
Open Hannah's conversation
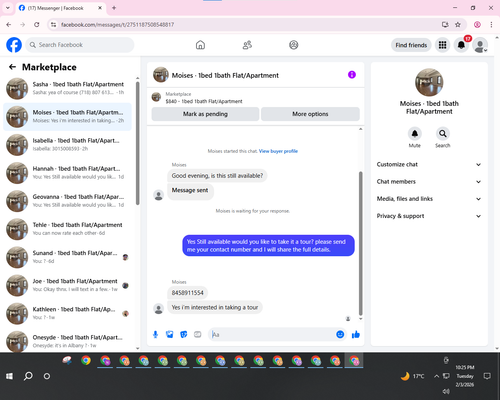(68, 173)
